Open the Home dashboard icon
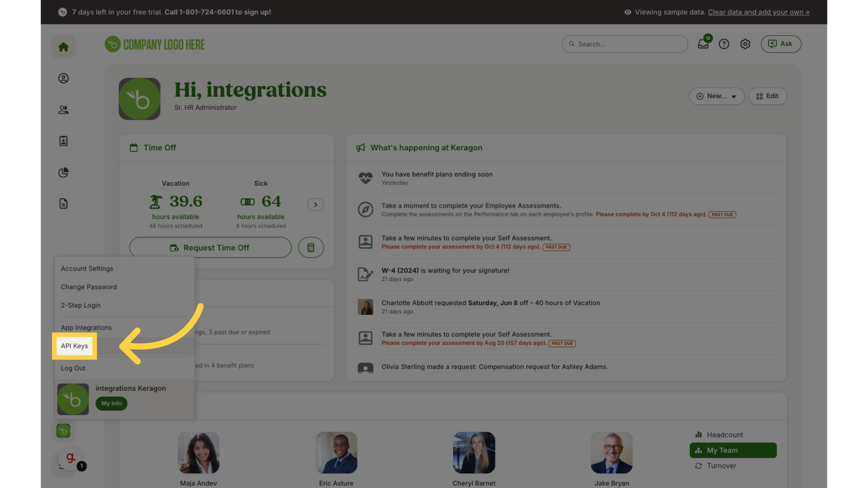This screenshot has height=488, width=868. coord(63,47)
